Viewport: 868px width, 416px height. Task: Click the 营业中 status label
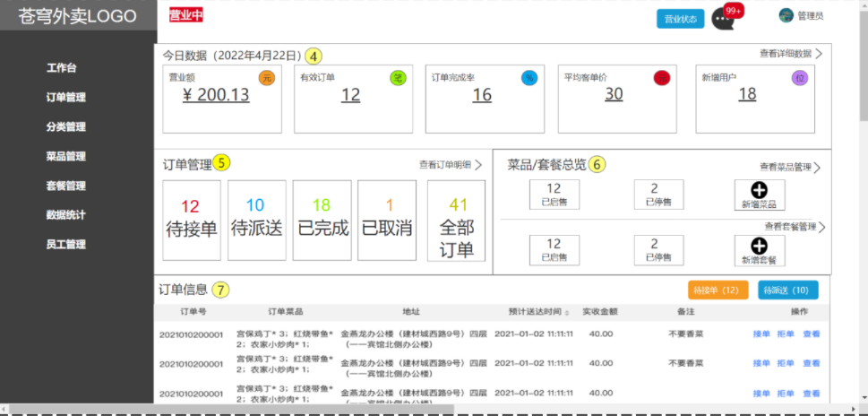point(186,15)
